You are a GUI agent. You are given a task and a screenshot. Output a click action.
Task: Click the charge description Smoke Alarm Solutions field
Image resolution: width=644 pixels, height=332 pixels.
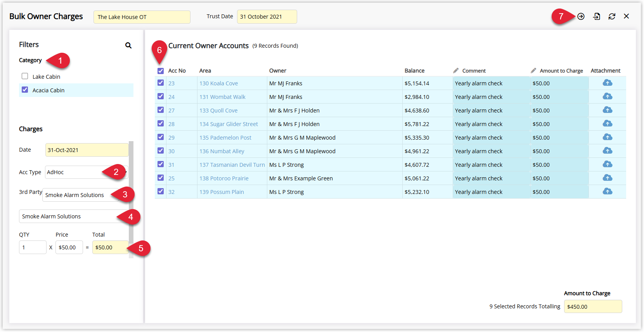[x=74, y=216]
